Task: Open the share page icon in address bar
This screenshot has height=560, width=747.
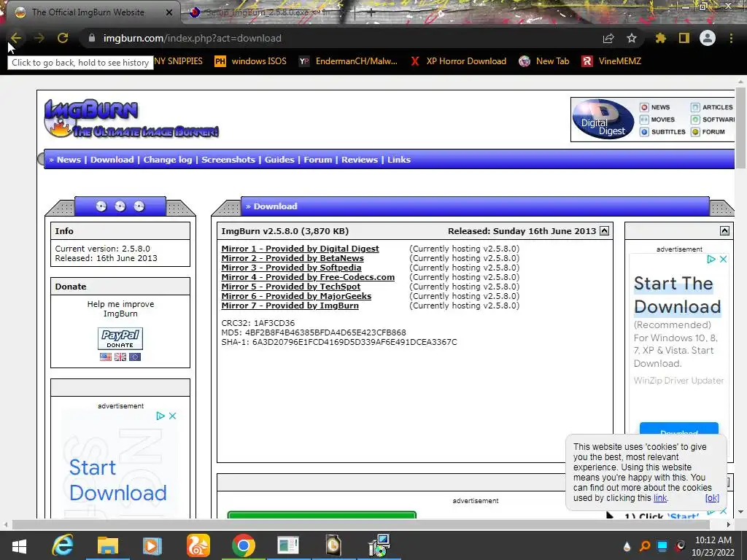Action: [x=608, y=38]
